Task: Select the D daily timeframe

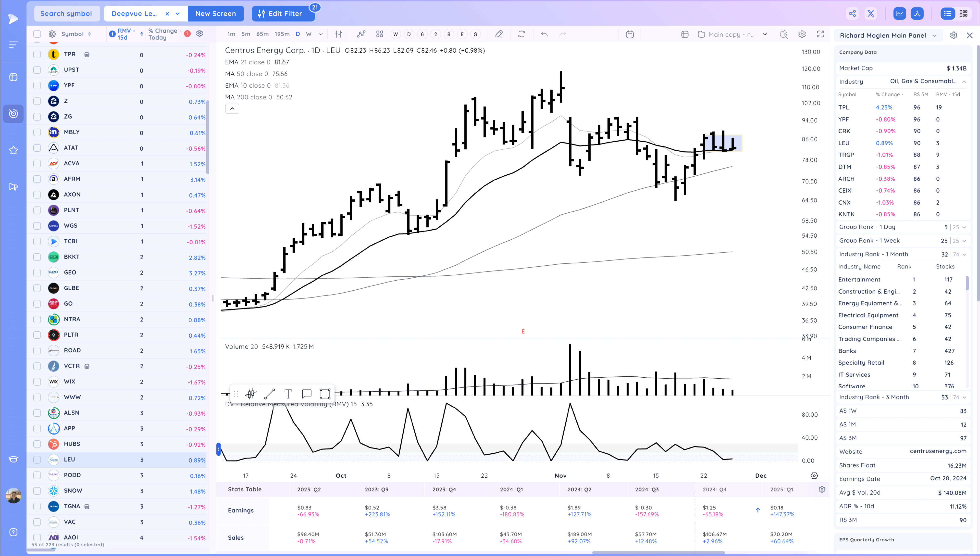Action: (298, 34)
